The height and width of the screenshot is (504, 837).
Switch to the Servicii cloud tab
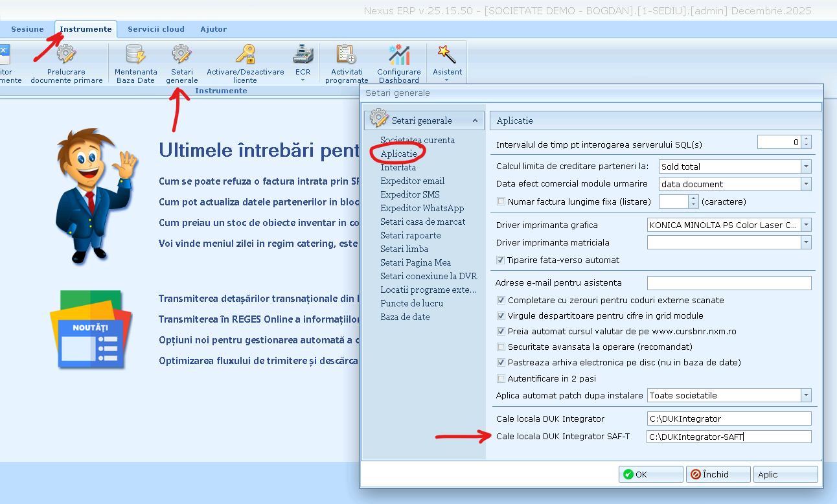click(x=156, y=29)
